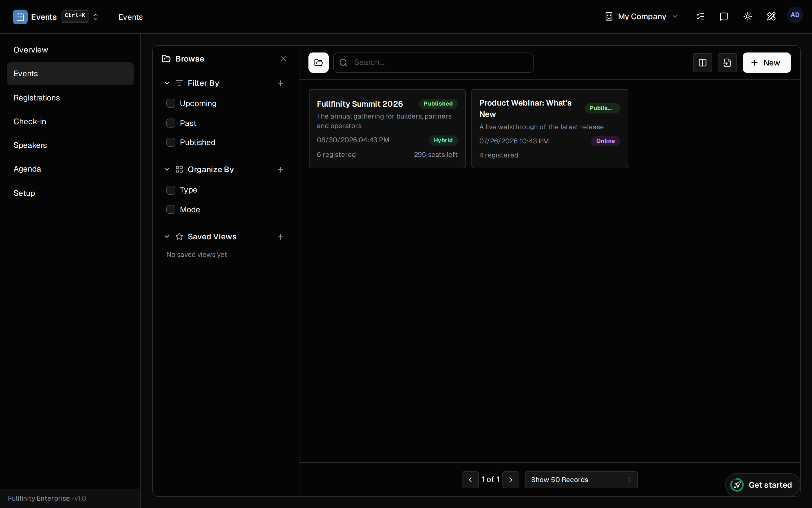Go to previous page arrow

click(470, 480)
